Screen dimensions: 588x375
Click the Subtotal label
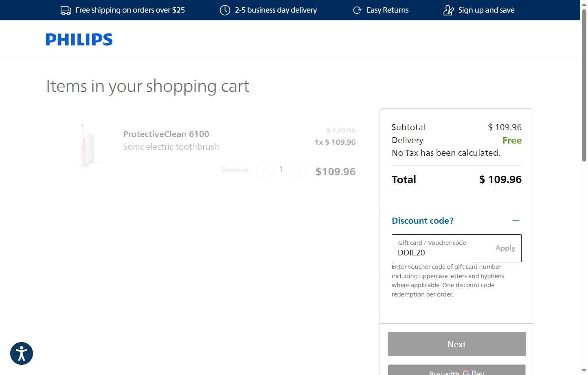pyautogui.click(x=408, y=127)
